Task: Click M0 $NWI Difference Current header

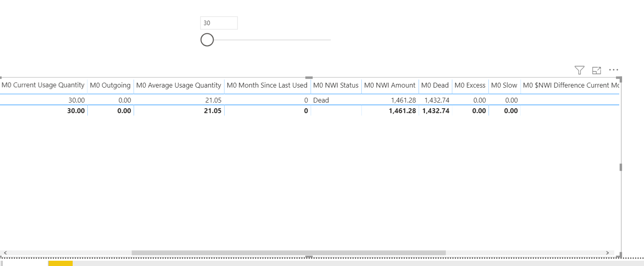Action: (571, 85)
